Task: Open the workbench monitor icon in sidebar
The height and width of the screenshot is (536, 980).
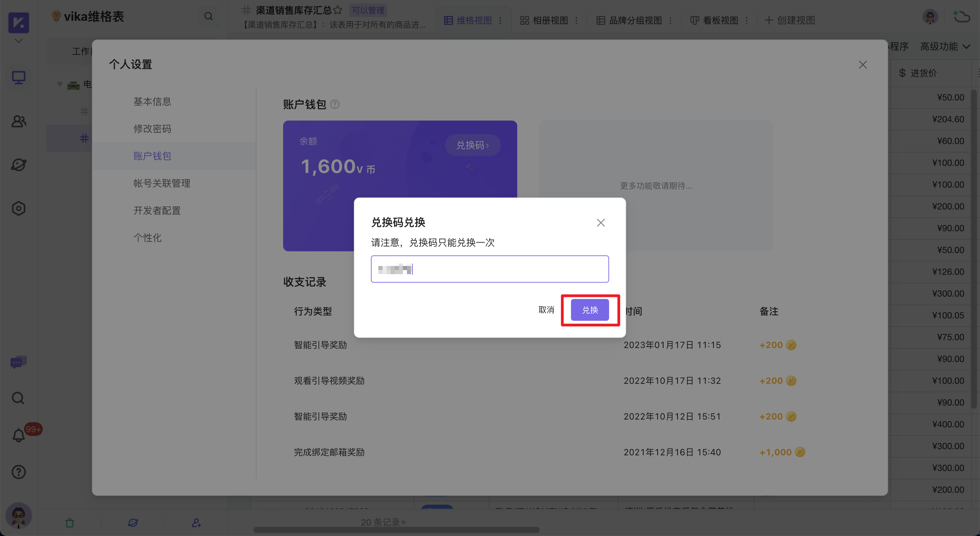Action: (x=18, y=77)
